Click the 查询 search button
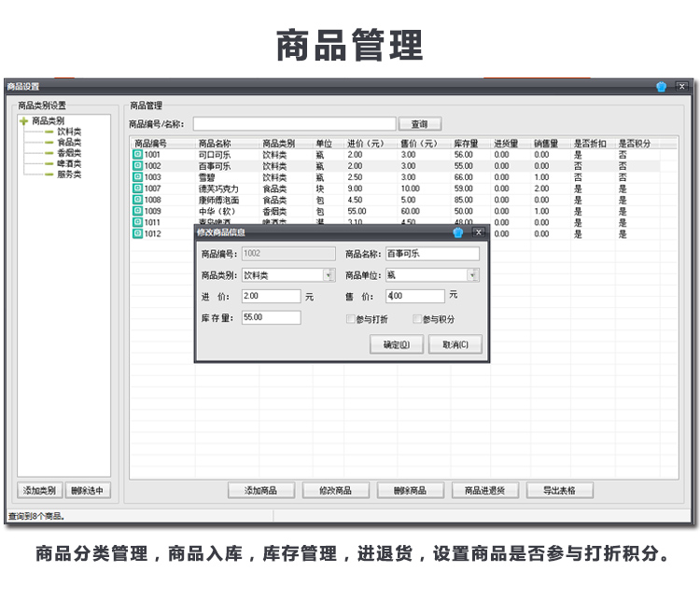The height and width of the screenshot is (600, 700). coord(419,124)
